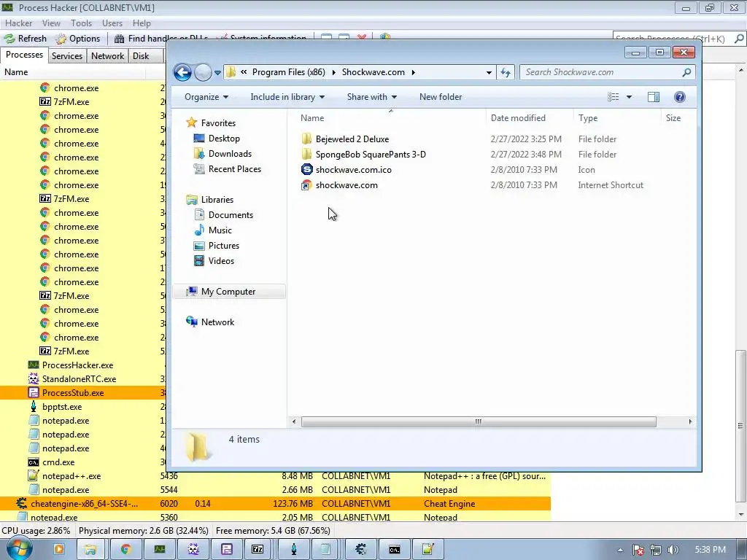The image size is (747, 560).
Task: Open Help menu in Process Hacker
Action: (142, 23)
